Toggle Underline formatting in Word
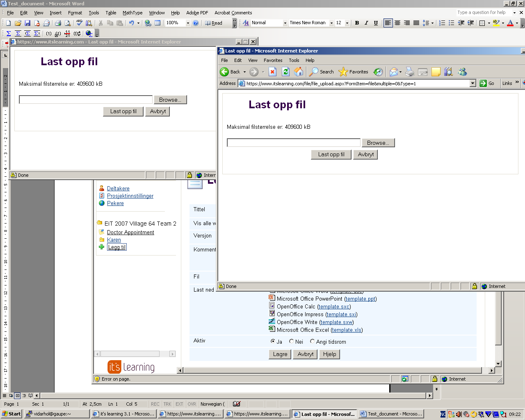The width and height of the screenshot is (525, 420). pos(376,23)
